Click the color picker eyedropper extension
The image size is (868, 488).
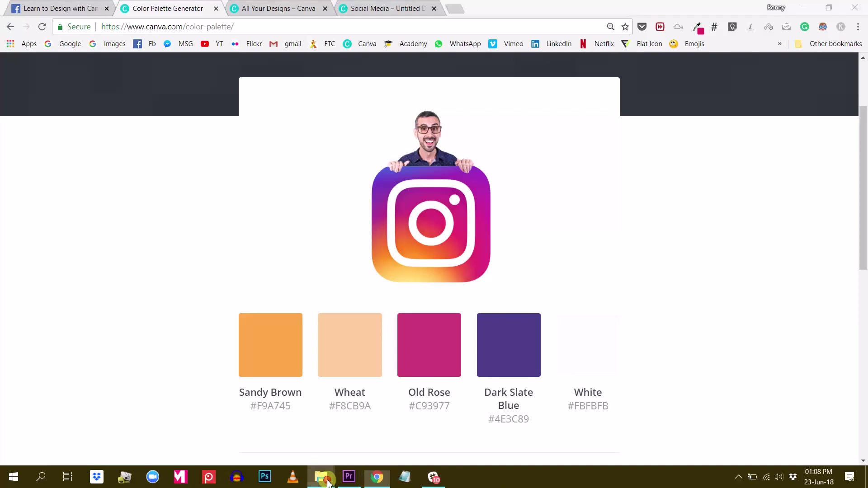[x=698, y=28]
